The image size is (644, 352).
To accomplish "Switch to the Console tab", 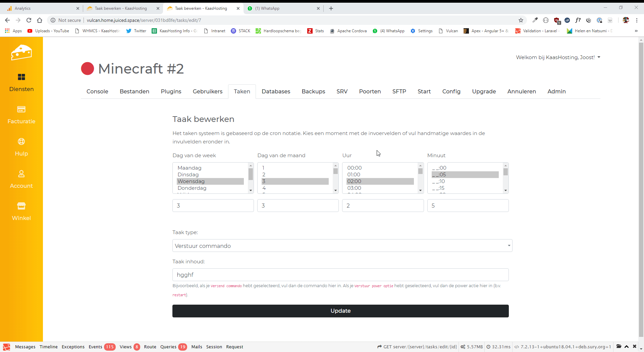I will point(97,91).
